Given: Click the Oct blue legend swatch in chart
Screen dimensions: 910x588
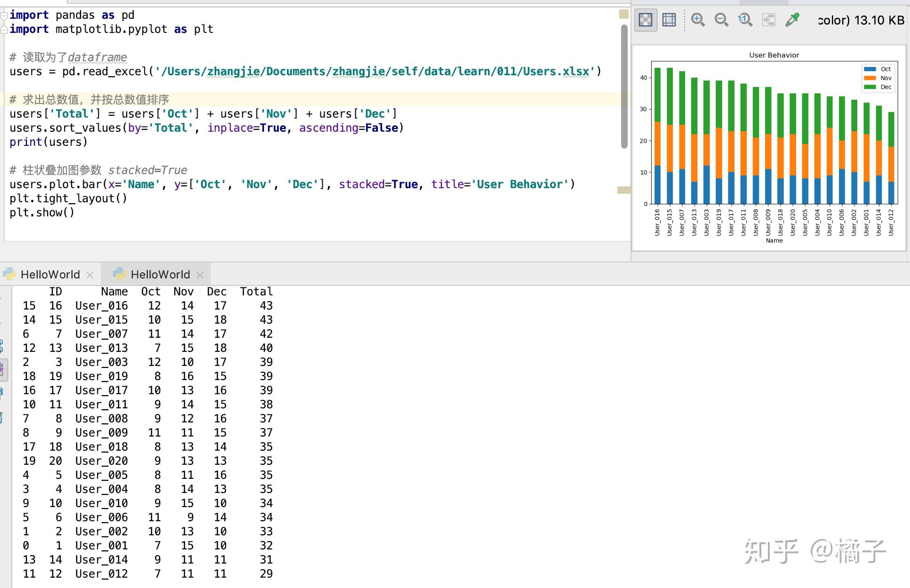Looking at the screenshot, I should [870, 69].
